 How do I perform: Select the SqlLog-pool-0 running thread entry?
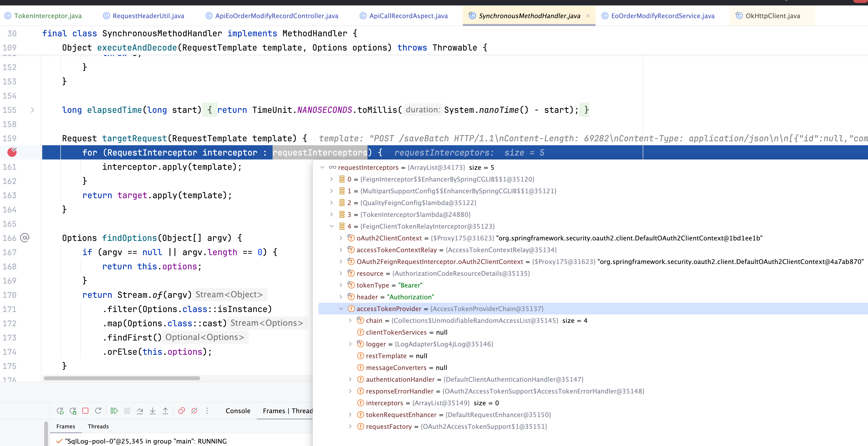point(145,441)
